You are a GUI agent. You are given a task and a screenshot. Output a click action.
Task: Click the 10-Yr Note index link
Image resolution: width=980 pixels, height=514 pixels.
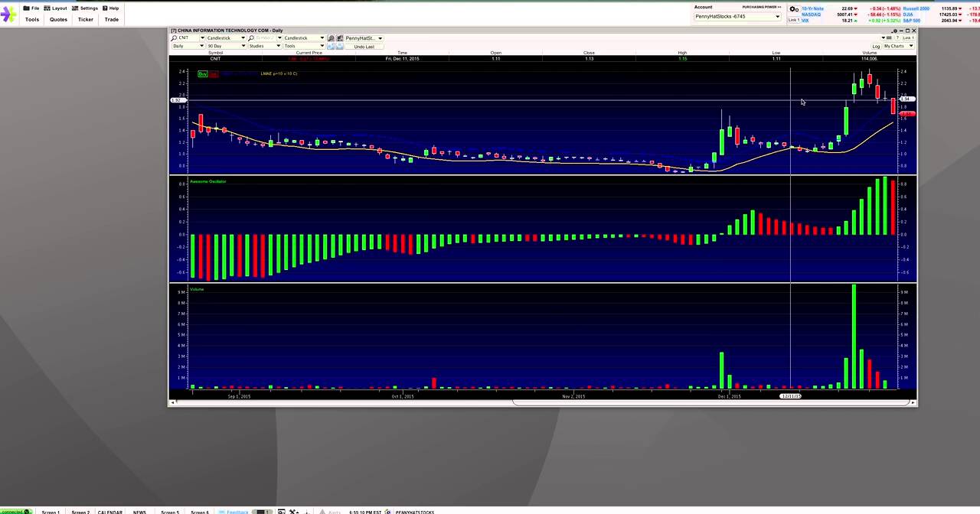point(812,8)
